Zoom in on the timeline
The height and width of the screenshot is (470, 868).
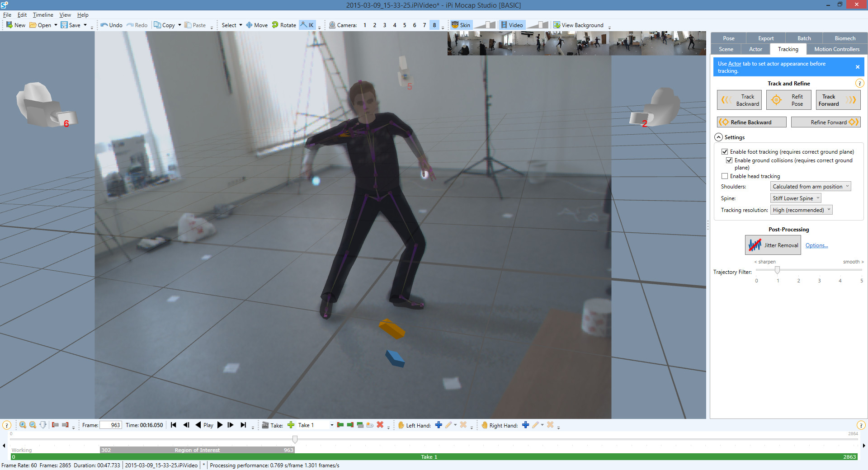23,425
